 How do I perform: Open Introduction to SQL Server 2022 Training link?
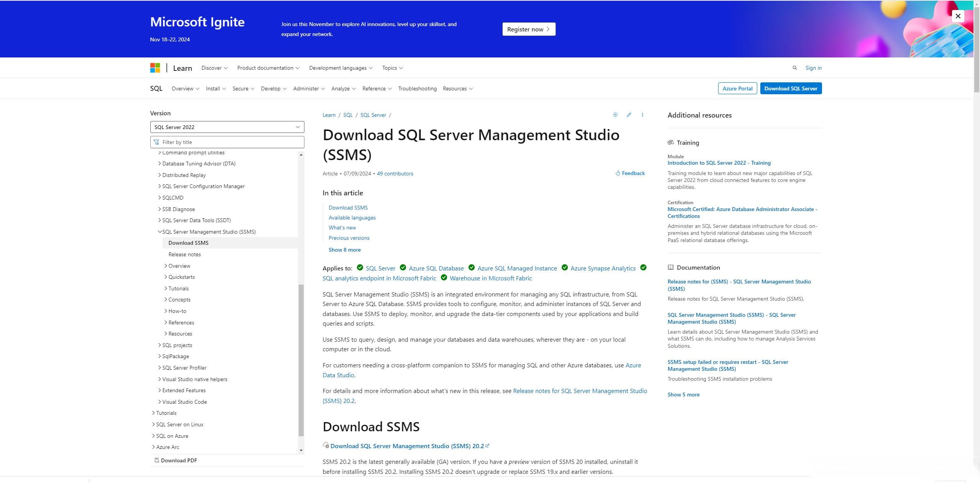point(719,163)
